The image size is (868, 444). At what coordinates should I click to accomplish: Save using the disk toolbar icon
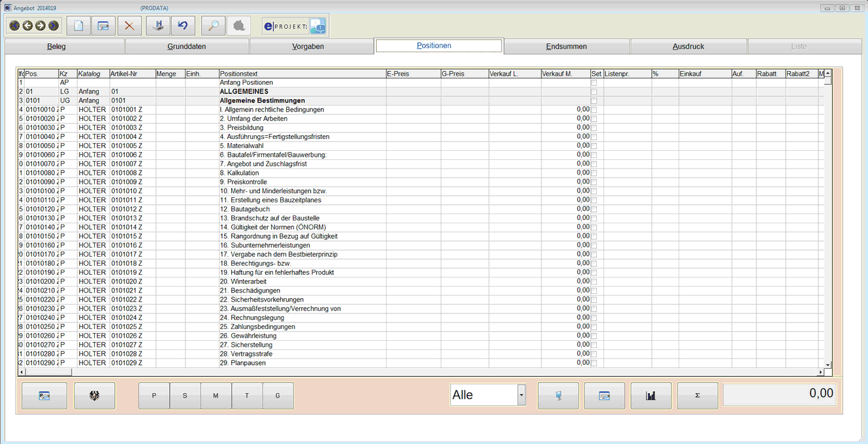tap(157, 25)
